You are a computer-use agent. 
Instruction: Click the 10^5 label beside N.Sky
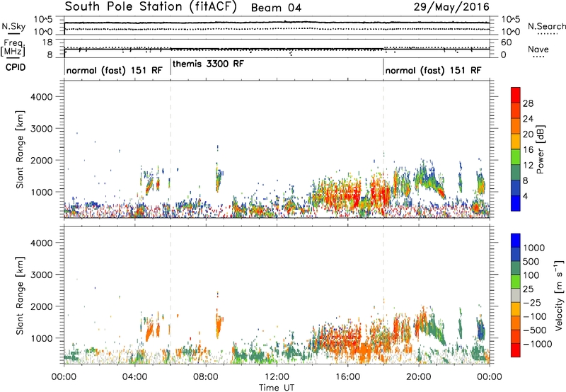click(x=43, y=20)
